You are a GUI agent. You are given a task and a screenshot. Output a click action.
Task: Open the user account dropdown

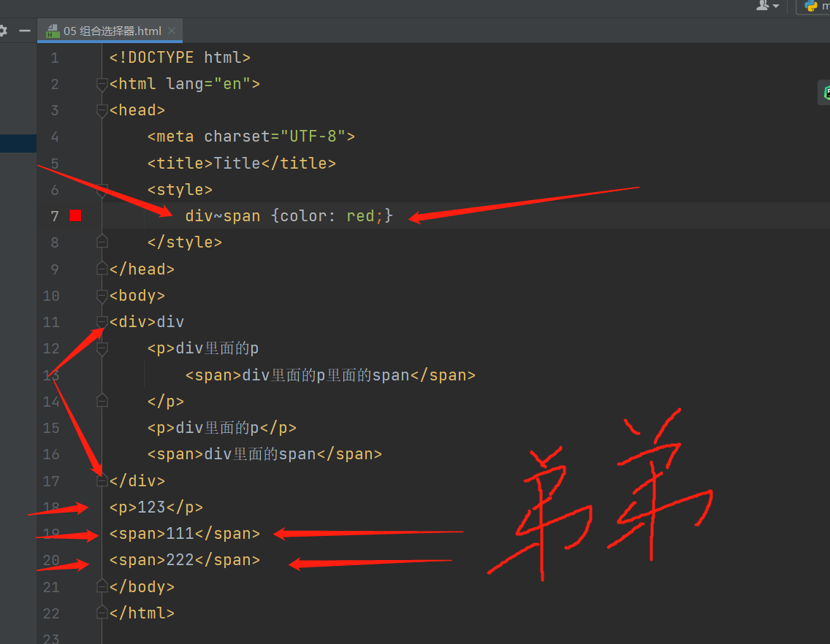coord(768,6)
